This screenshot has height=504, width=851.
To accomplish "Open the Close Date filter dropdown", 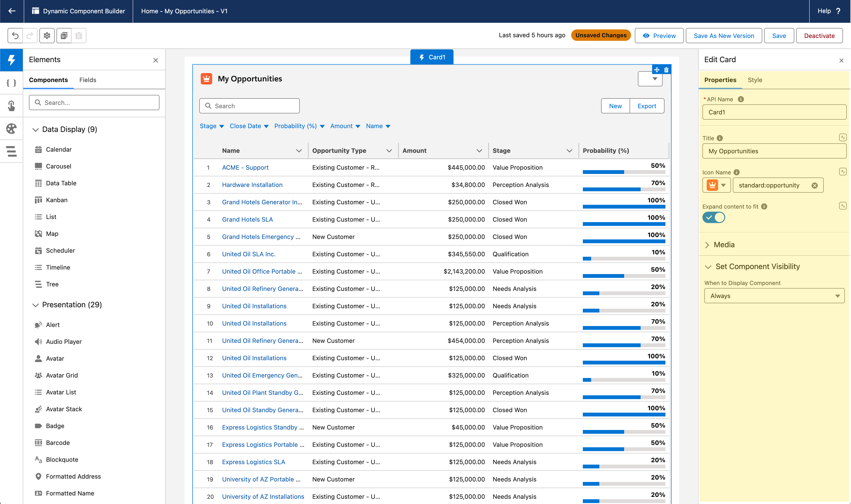I will [x=249, y=126].
